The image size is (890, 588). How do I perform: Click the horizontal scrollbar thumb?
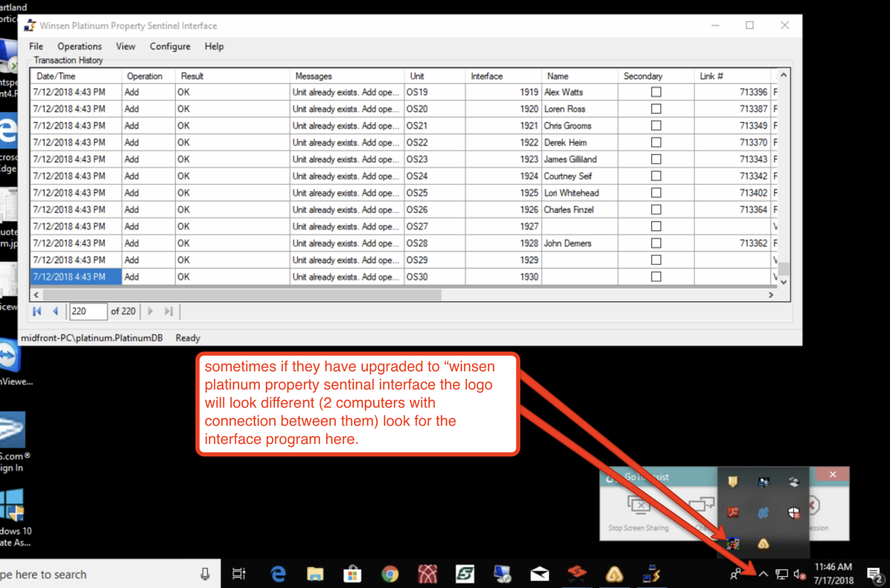[x=242, y=294]
